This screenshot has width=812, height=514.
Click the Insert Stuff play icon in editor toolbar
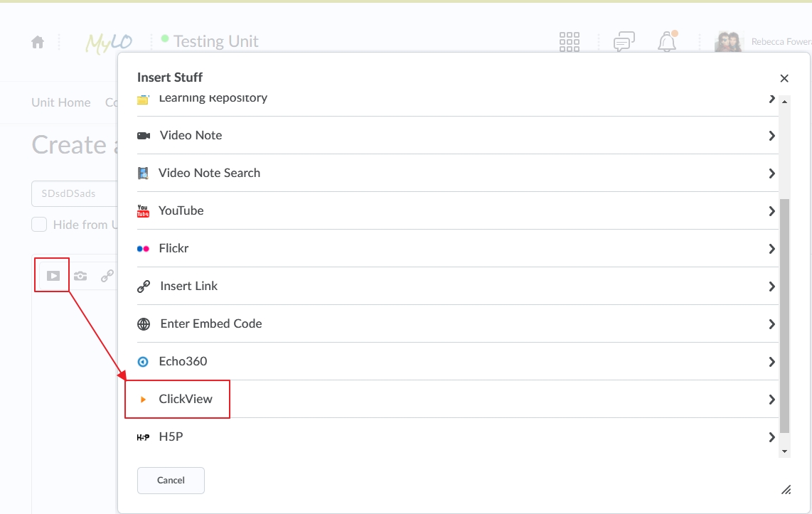[x=53, y=276]
